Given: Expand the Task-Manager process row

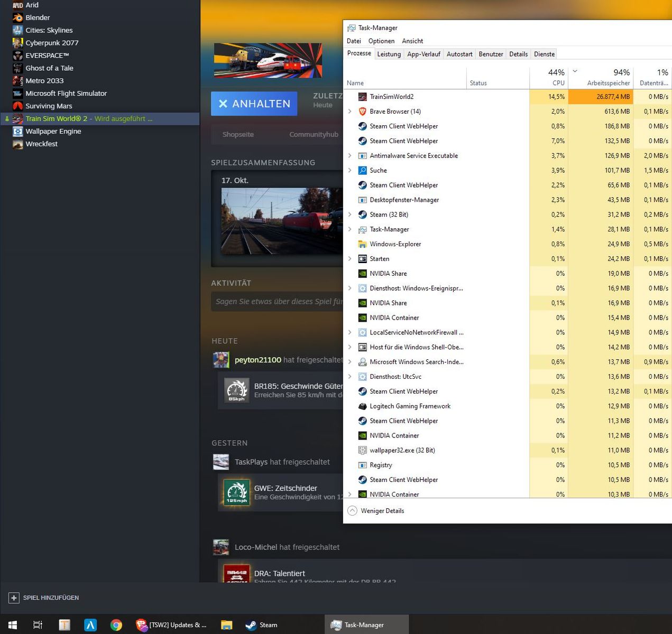Looking at the screenshot, I should [349, 229].
